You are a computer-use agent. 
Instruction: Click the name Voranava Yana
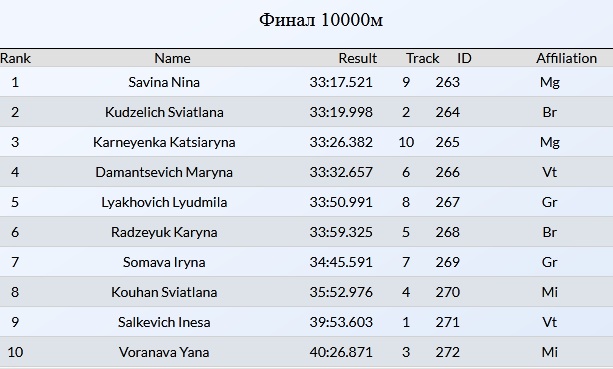tap(164, 352)
